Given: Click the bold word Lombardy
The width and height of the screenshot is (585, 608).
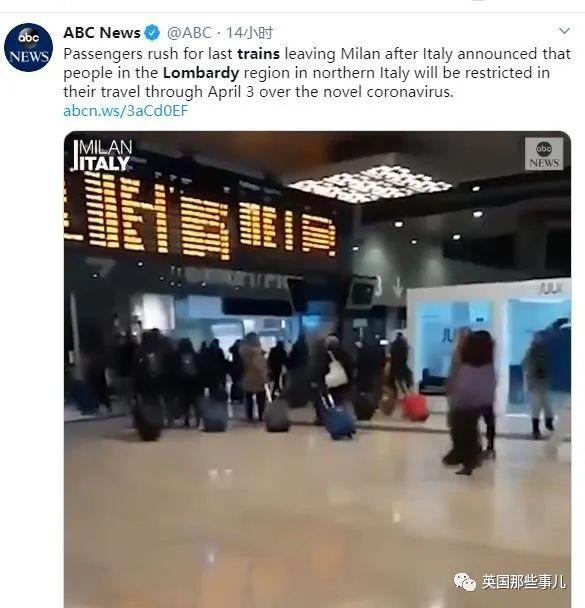Looking at the screenshot, I should click(201, 73).
